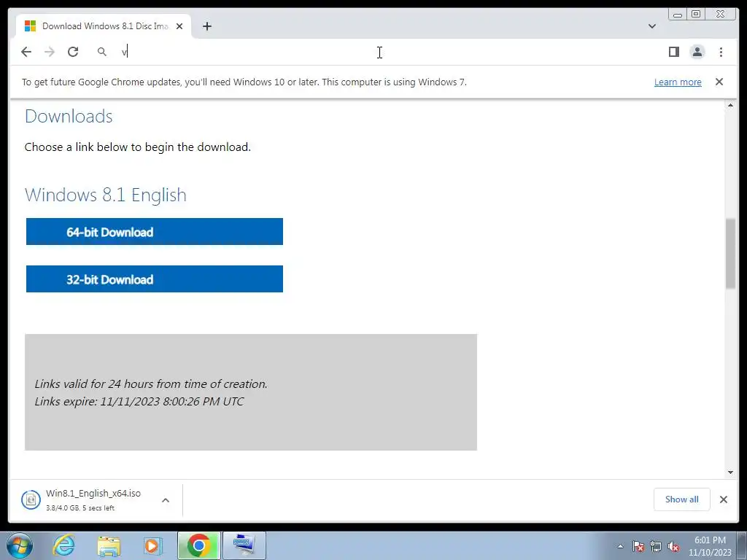Screen dimensions: 747x560
Task: Click the Win8.1_English_x64.iso download file icon
Action: (31, 499)
